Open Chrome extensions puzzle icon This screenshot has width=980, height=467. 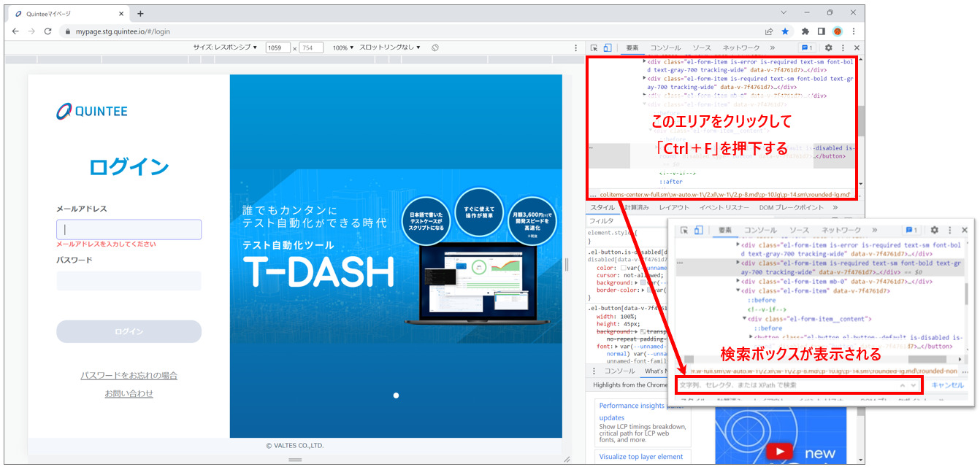click(805, 31)
